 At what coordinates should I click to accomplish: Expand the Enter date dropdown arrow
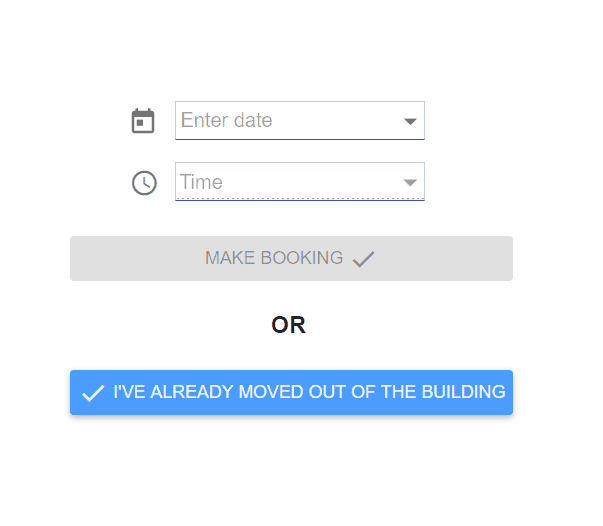click(410, 122)
